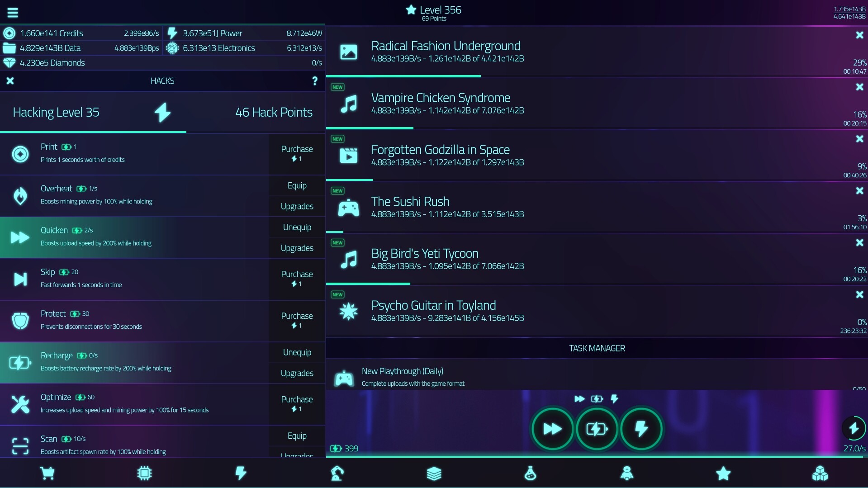The height and width of the screenshot is (488, 868).
Task: Open the research flask tab
Action: pyautogui.click(x=530, y=473)
